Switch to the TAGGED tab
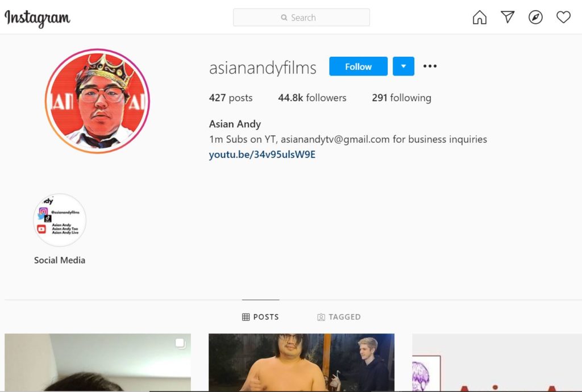582x392 pixels. 339,317
